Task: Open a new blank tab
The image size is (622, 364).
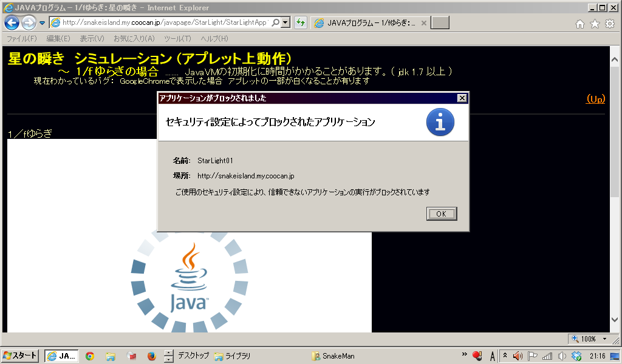Action: click(x=440, y=23)
